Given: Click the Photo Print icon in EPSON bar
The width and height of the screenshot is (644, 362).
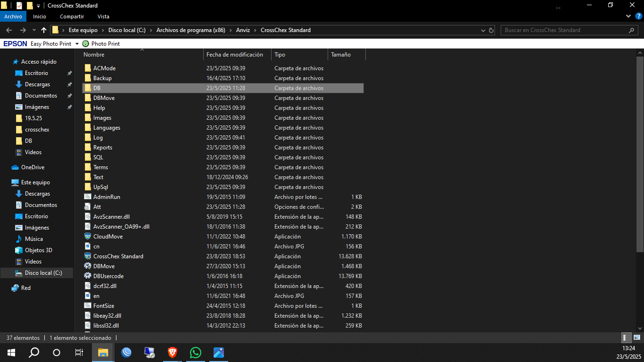Looking at the screenshot, I should [85, 43].
